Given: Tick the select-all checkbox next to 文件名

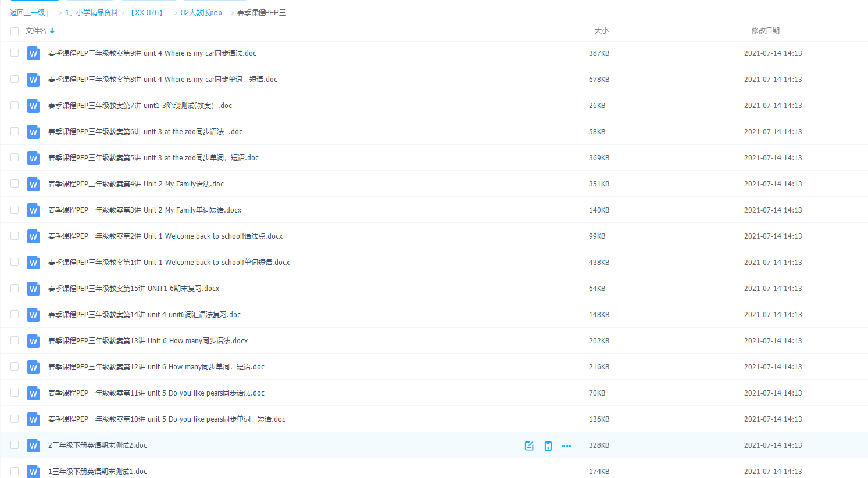Looking at the screenshot, I should coord(15,31).
